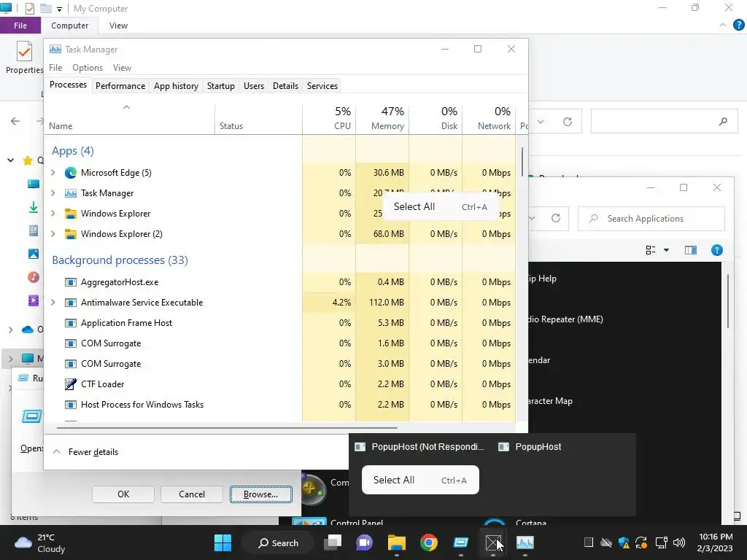
Task: Click the CTF Loader process icon
Action: tap(71, 384)
